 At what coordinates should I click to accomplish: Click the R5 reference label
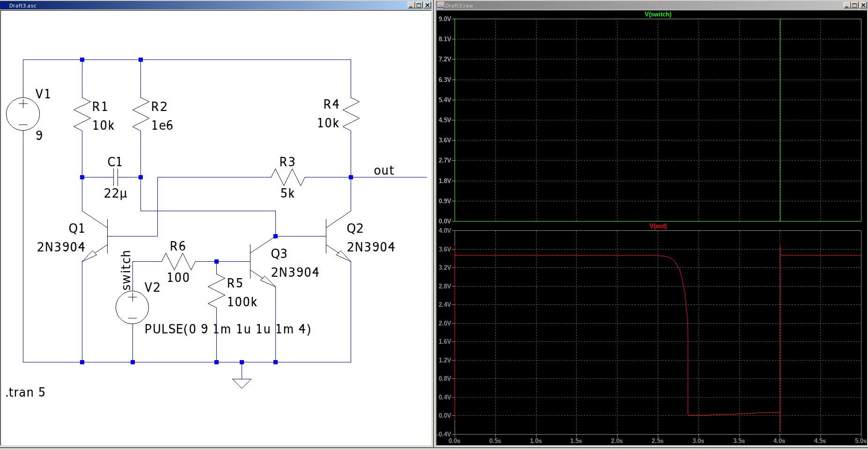tap(235, 283)
